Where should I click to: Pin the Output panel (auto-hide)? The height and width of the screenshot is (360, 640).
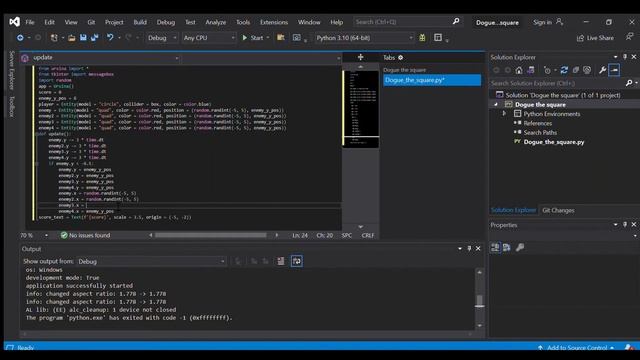click(x=469, y=249)
